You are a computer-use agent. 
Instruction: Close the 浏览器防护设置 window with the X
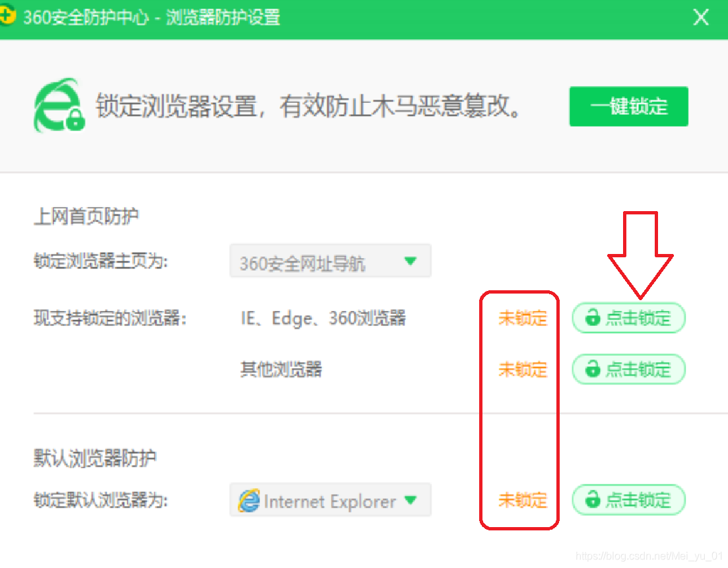[x=701, y=18]
